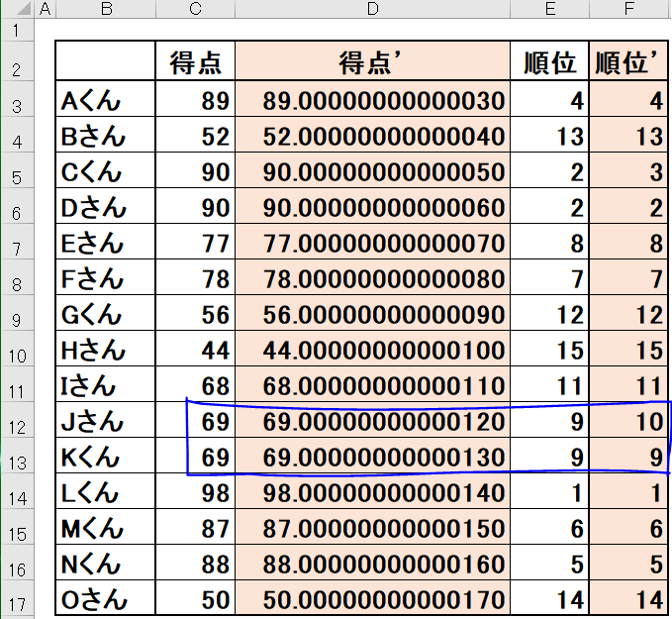Click cell 87.0000000000150
The image size is (672, 619).
click(x=372, y=526)
